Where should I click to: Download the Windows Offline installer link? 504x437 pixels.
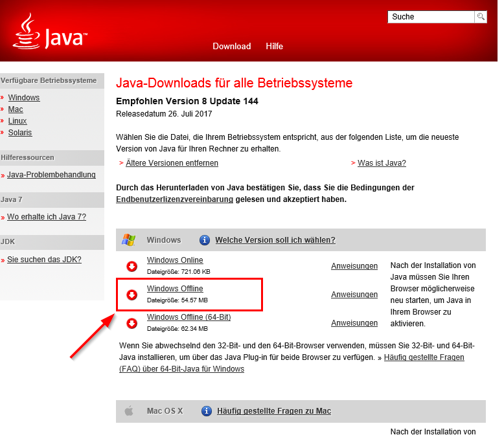pyautogui.click(x=175, y=289)
